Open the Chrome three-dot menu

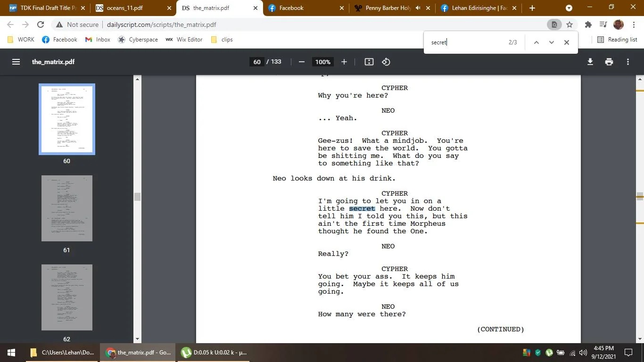pyautogui.click(x=634, y=25)
